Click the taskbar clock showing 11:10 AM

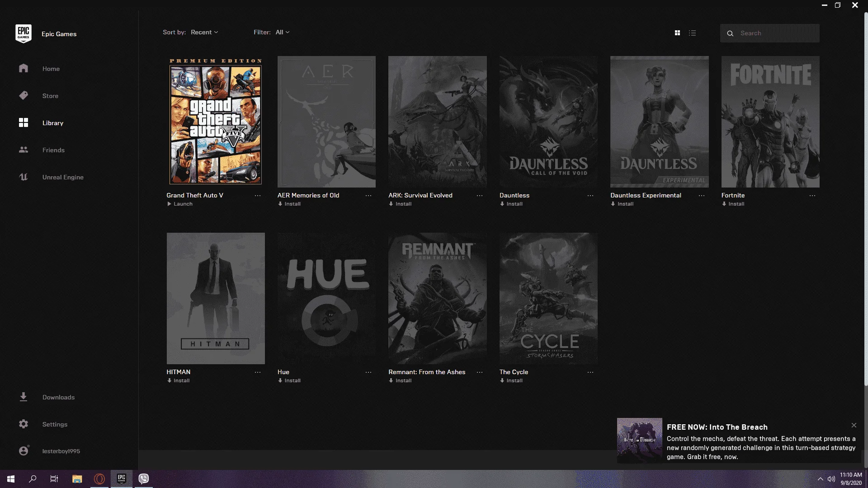(851, 479)
